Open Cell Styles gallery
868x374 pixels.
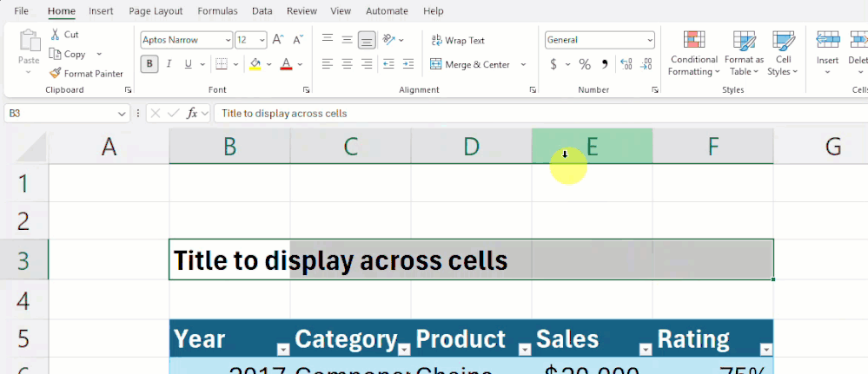[783, 54]
